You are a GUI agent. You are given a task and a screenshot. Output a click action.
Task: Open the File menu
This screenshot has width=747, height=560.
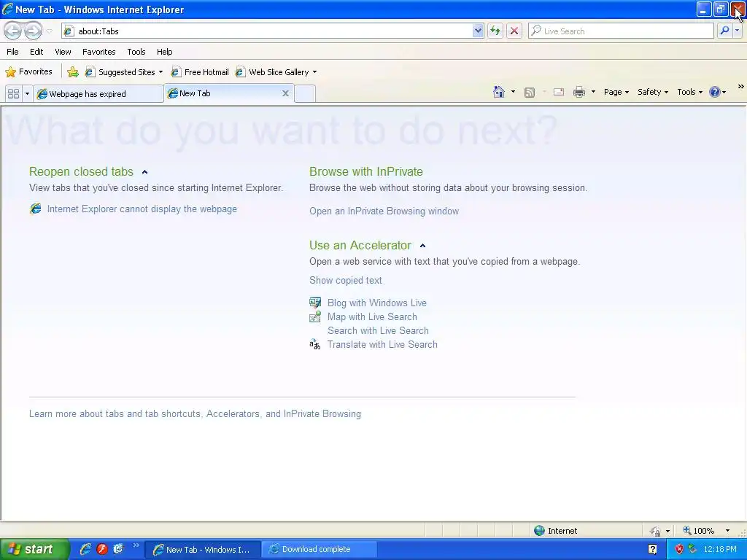tap(13, 52)
